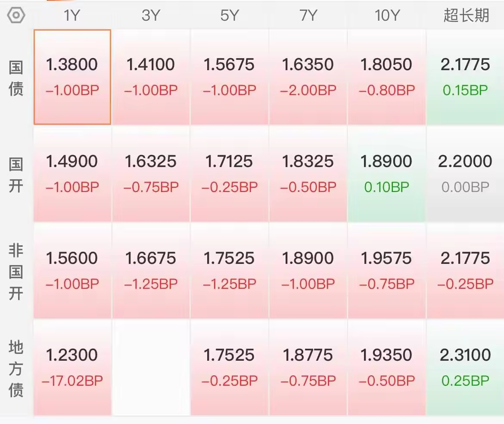504x424 pixels.
Task: Open the 国债 row label
Action: coord(16,78)
